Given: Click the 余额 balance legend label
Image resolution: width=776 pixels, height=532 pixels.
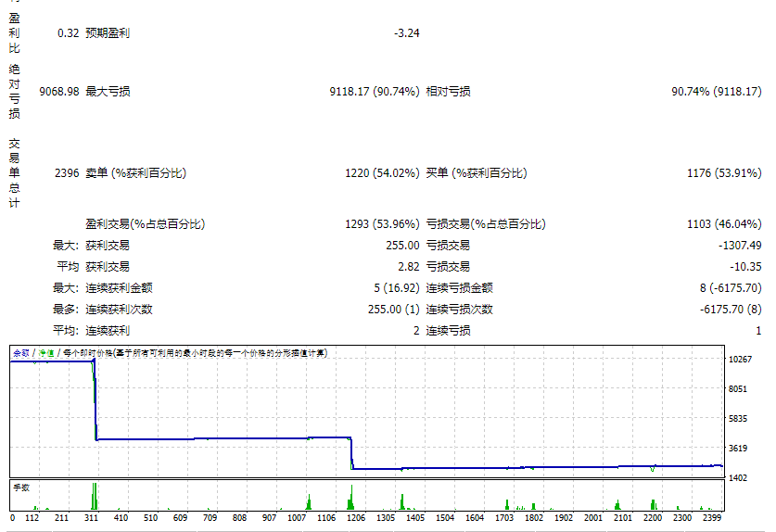Looking at the screenshot, I should tap(19, 353).
